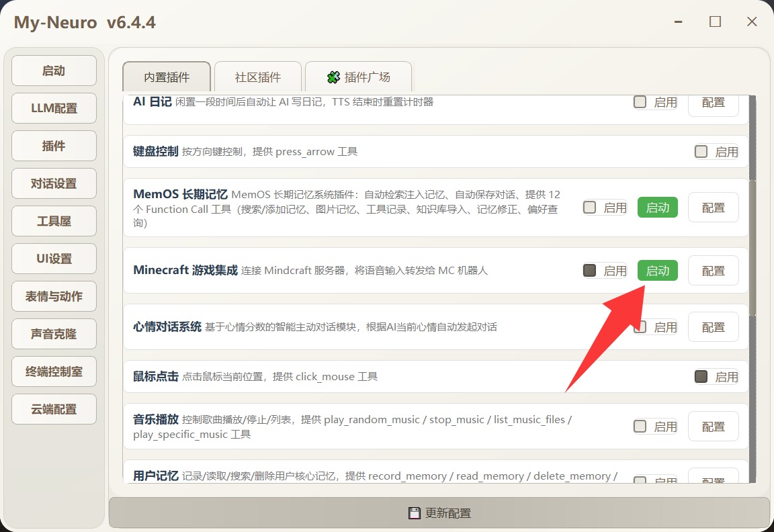Open 配置 for 心情对话系统
Screen dimensions: 774x532
pyautogui.click(x=713, y=327)
